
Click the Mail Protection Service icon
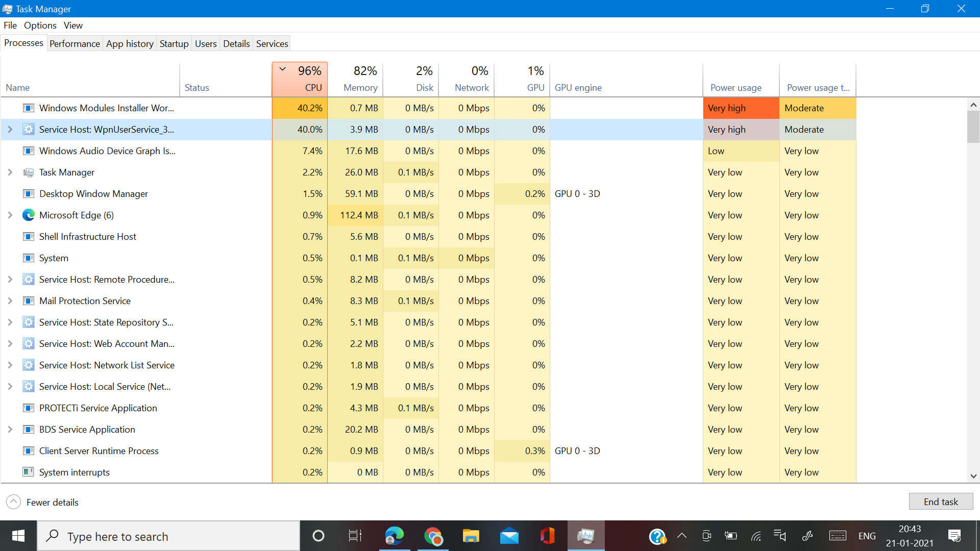[x=29, y=301]
